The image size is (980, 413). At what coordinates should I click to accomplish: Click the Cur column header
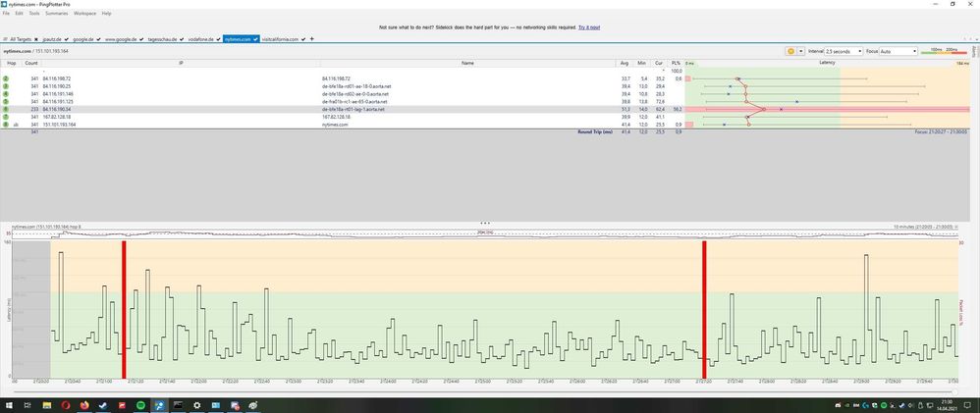click(659, 63)
